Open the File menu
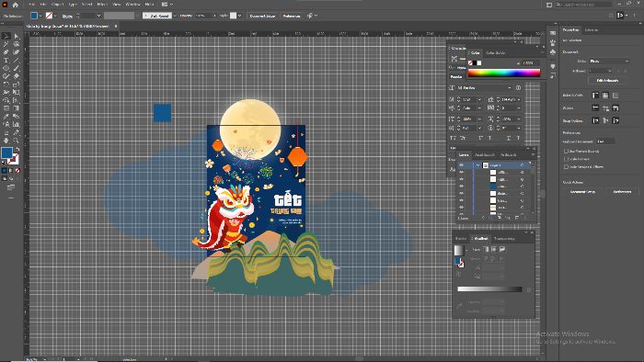644x362 pixels. point(32,5)
